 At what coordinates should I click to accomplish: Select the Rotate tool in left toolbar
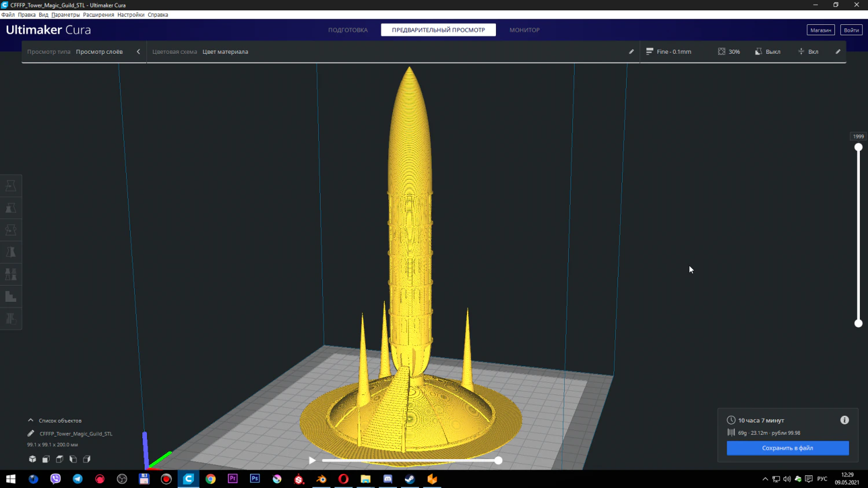(x=10, y=230)
